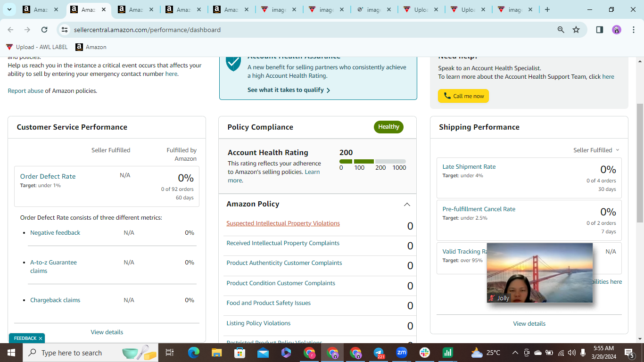Open the Chrome three-dot menu
Viewport: 644px width, 362px height.
pos(633,30)
